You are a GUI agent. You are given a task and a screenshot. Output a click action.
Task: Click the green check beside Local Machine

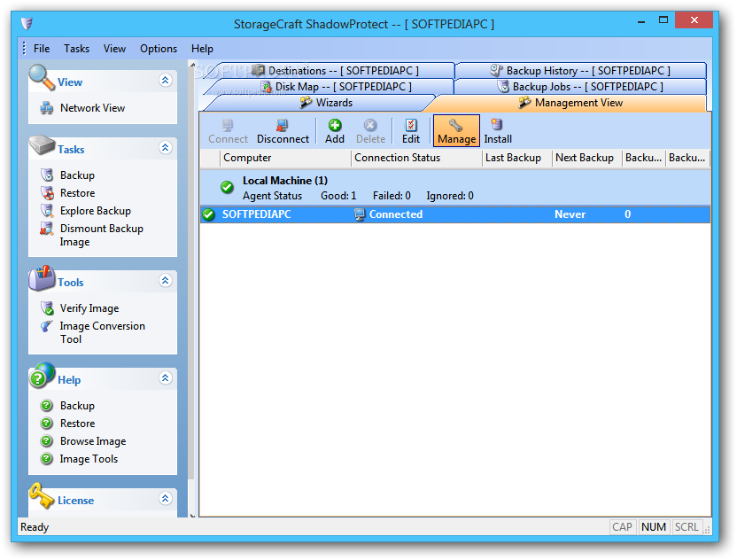coord(227,187)
